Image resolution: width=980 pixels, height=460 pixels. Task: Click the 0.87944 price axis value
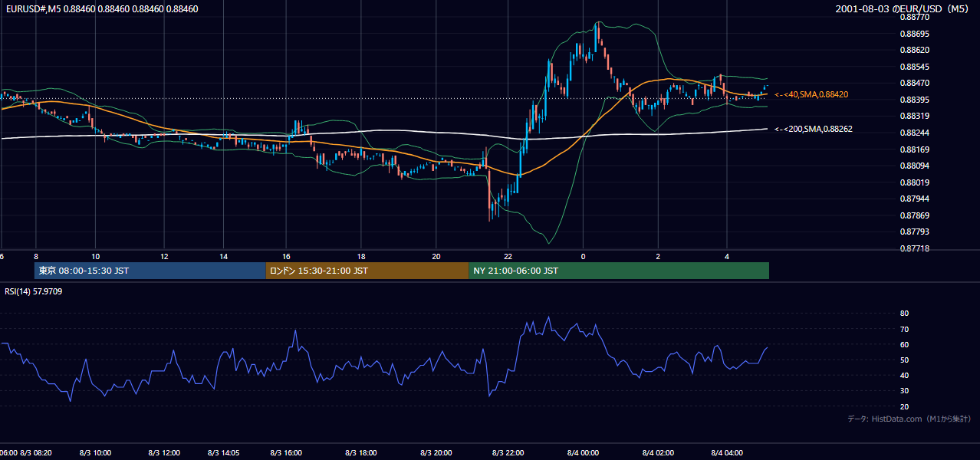(x=915, y=199)
